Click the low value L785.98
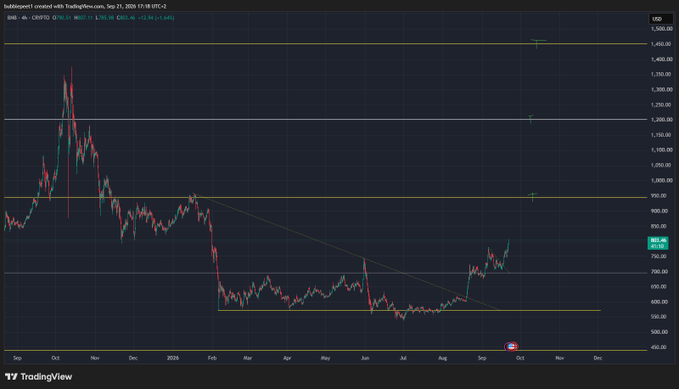Image resolution: width=679 pixels, height=389 pixels. pyautogui.click(x=105, y=18)
